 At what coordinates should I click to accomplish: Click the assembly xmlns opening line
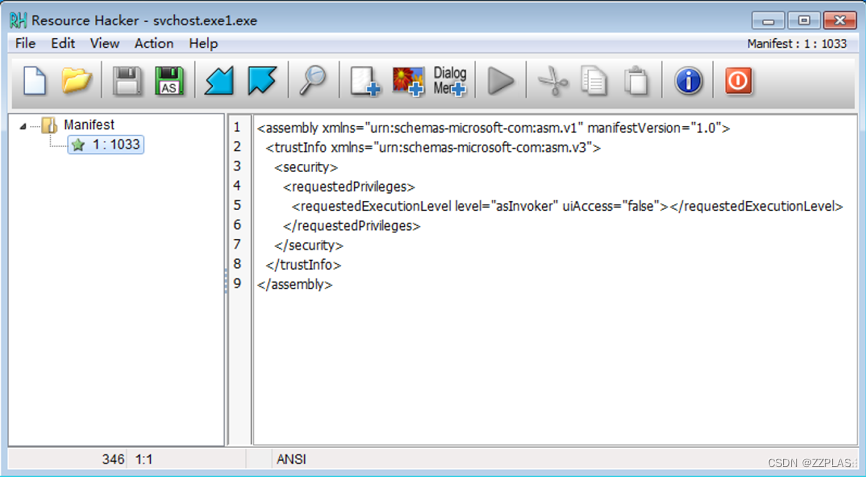click(493, 128)
